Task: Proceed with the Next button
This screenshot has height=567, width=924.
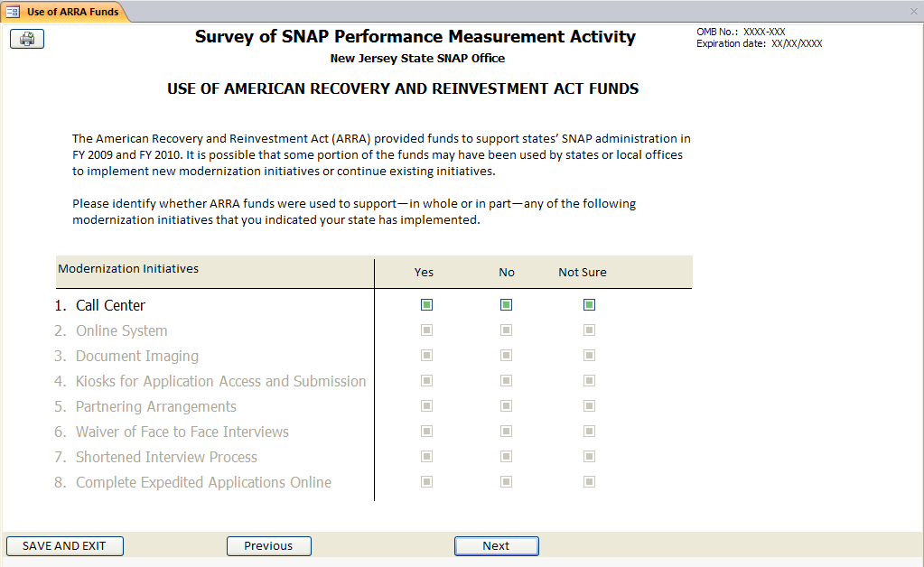Action: click(496, 546)
